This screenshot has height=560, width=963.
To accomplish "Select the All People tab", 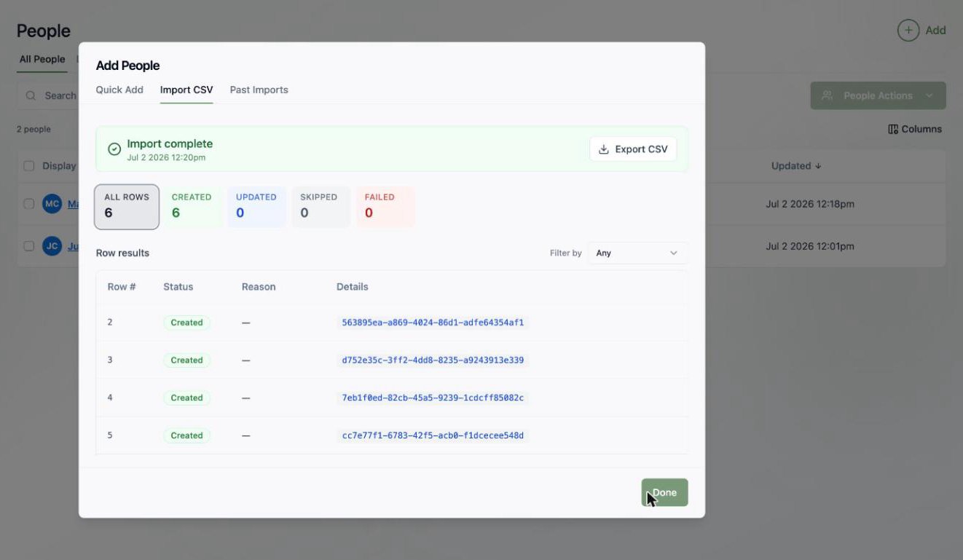I will (x=42, y=59).
